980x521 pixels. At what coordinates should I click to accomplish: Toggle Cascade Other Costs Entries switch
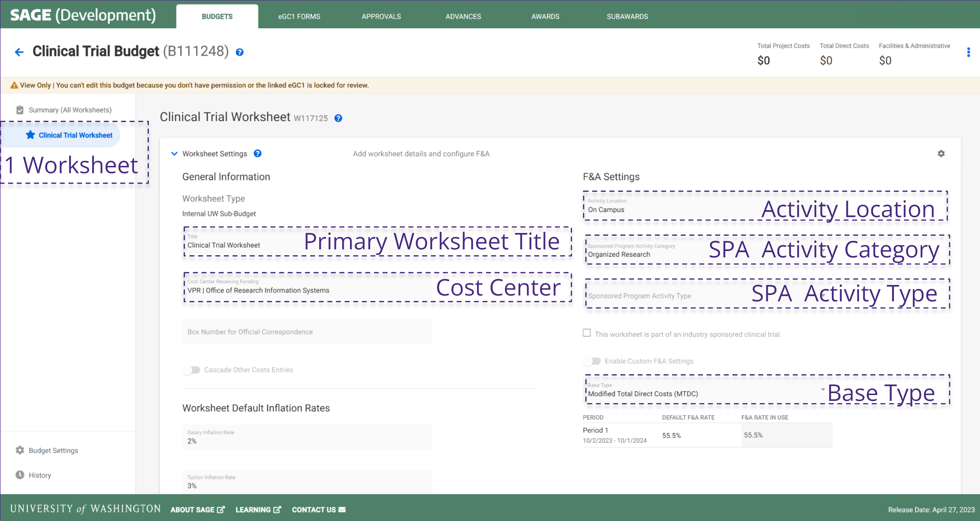tap(191, 369)
